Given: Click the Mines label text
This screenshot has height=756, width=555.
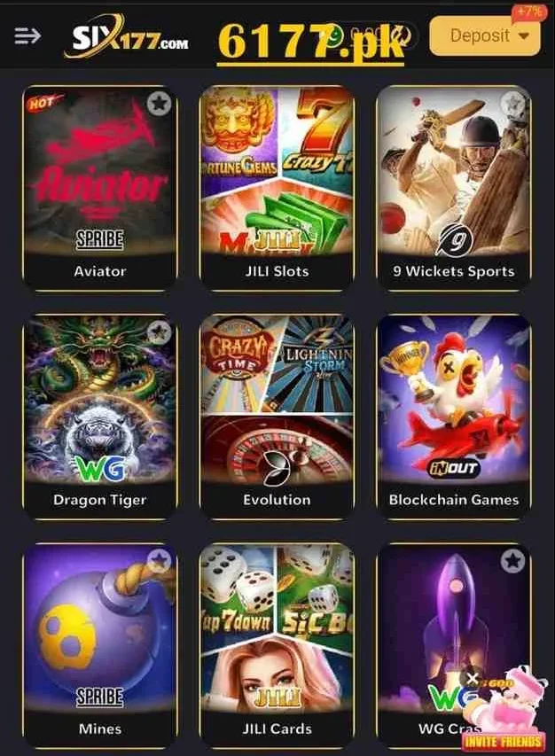Looking at the screenshot, I should (100, 729).
